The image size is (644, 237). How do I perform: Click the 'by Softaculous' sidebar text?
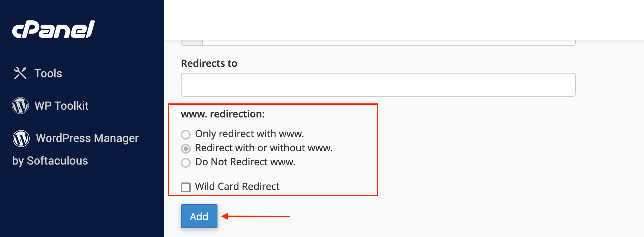(50, 161)
